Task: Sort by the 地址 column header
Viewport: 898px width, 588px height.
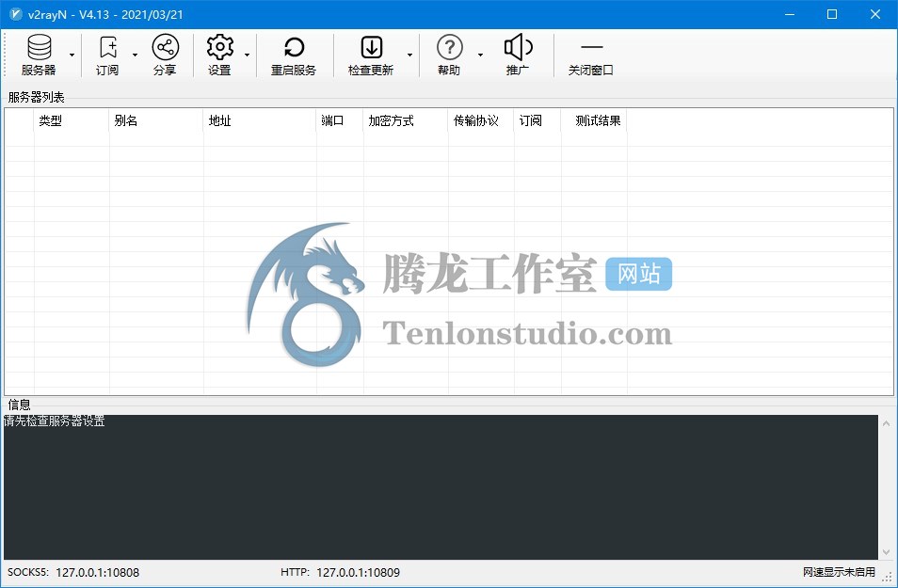Action: point(260,120)
